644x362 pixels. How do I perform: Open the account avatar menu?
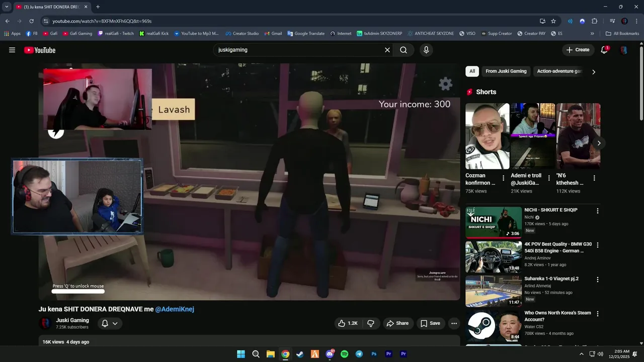(624, 50)
